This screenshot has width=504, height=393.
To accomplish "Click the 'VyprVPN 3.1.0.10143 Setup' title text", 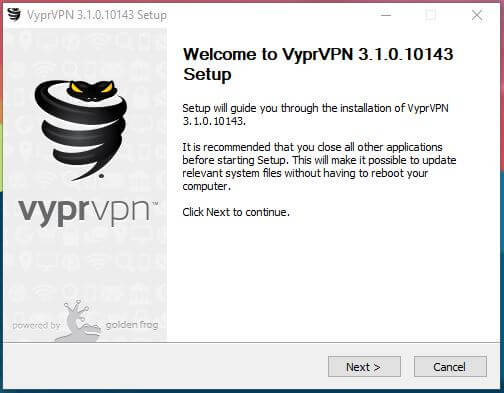I will click(x=97, y=15).
